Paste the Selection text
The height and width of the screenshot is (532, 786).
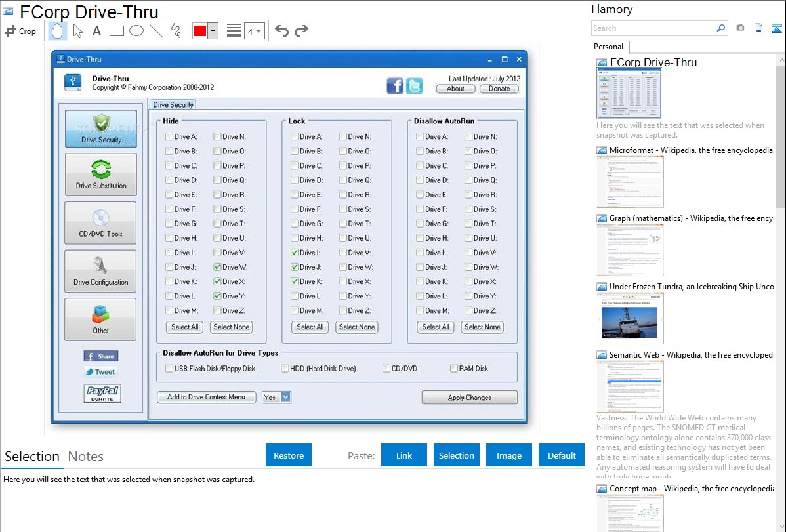(x=456, y=455)
